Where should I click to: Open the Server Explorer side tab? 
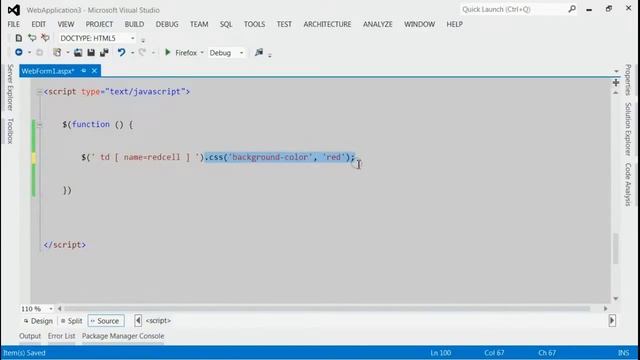(10, 87)
